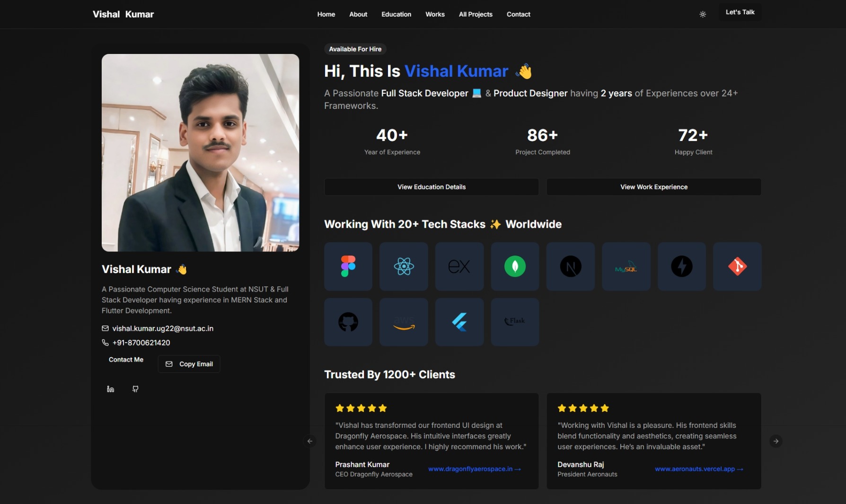
Task: Click the next testimonial arrow
Action: point(776,441)
